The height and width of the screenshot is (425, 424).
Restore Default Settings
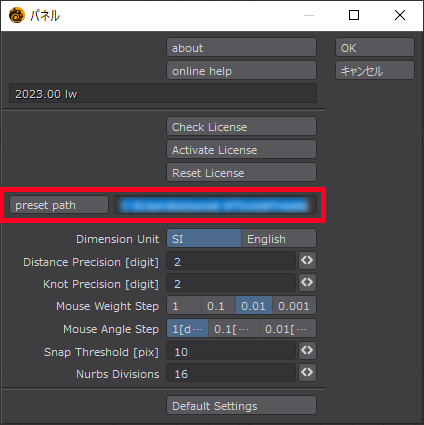241,405
